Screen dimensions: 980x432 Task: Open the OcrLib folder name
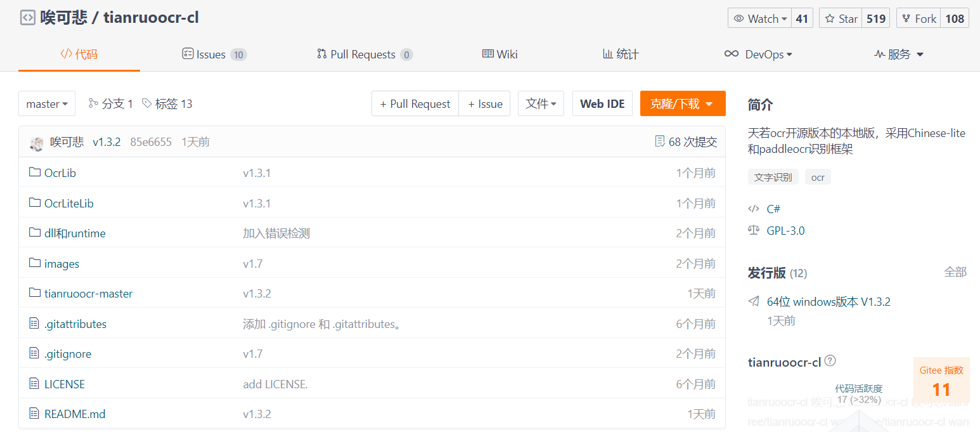click(60, 173)
